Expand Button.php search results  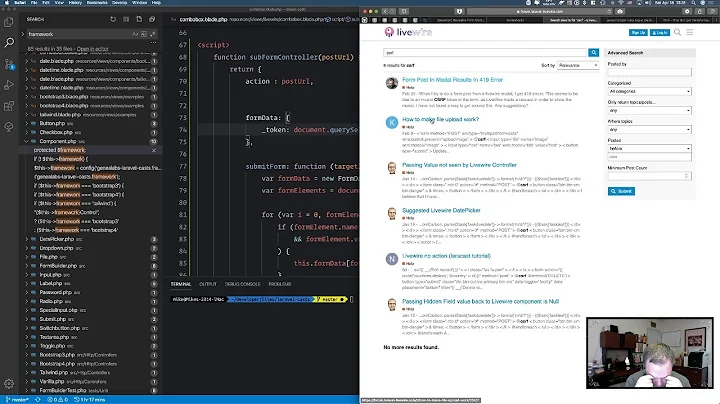(x=27, y=123)
